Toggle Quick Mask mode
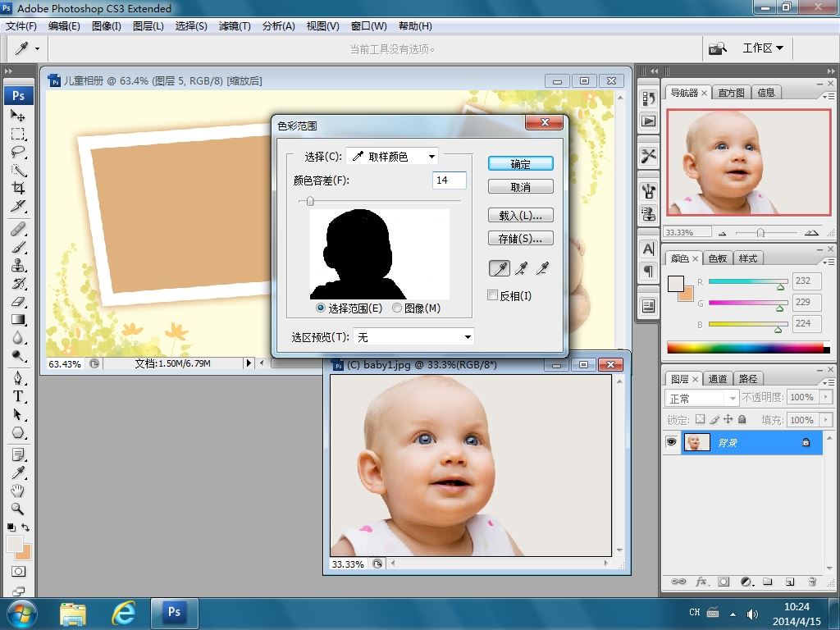Image resolution: width=840 pixels, height=630 pixels. point(18,572)
